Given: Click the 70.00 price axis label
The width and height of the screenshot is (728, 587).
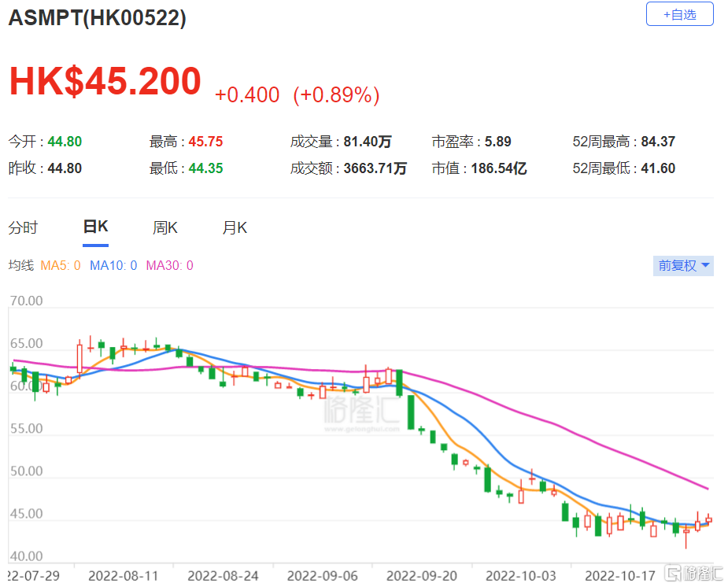Looking at the screenshot, I should click(x=27, y=301).
